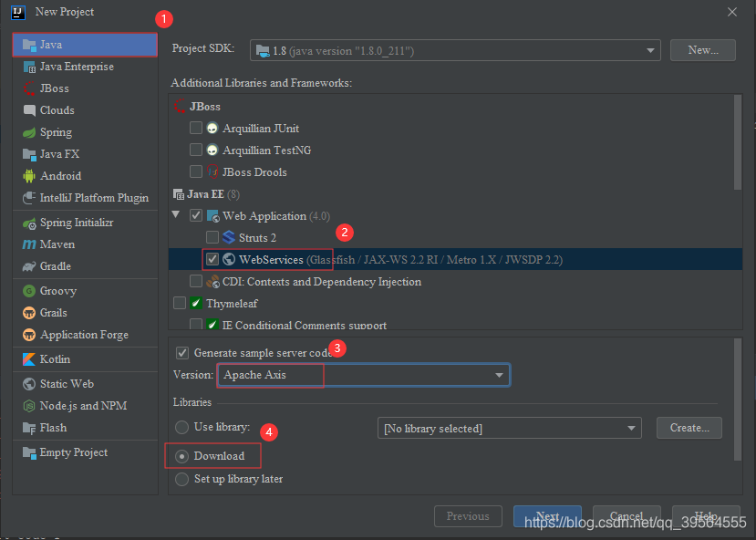The height and width of the screenshot is (540, 756).
Task: Click the Maven 'm' icon
Action: coord(29,244)
